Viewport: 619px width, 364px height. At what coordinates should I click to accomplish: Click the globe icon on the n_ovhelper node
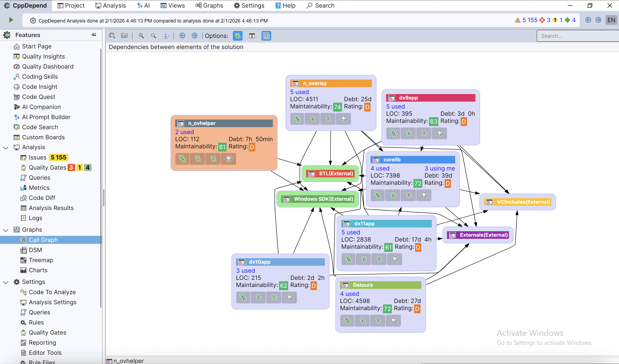pyautogui.click(x=228, y=159)
